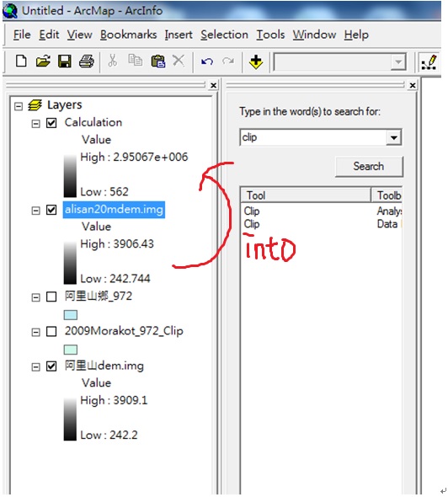The width and height of the screenshot is (448, 497).
Task: Click the ArcMap globe icon in the title bar
Action: point(9,10)
